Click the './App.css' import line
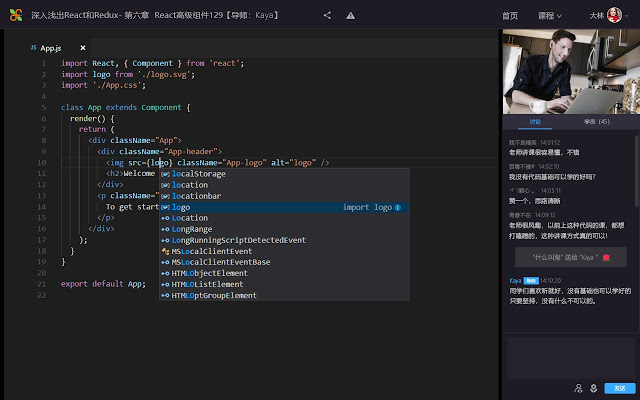The image size is (640, 400). coord(103,85)
